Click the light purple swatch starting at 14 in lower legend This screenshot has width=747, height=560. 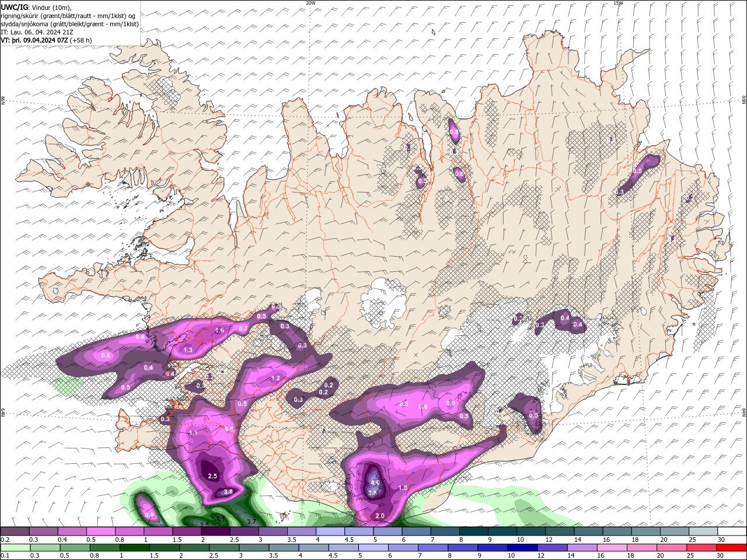tap(582, 548)
